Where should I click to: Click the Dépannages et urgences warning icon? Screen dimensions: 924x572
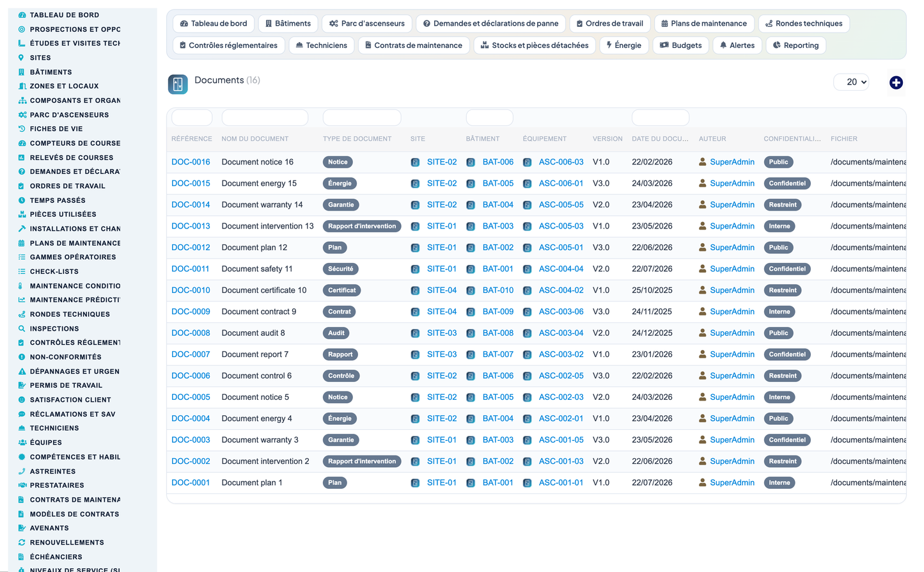22,371
